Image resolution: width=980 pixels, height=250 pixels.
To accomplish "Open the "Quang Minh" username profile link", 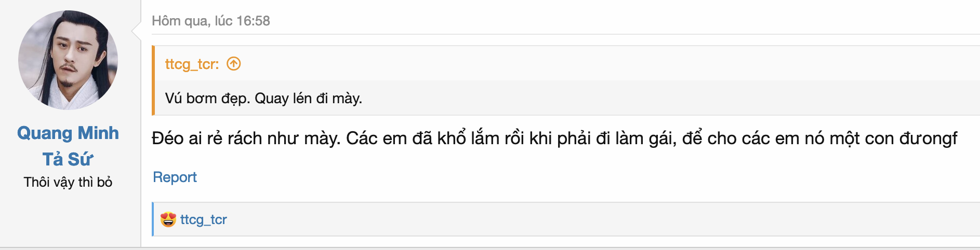I will [x=68, y=133].
